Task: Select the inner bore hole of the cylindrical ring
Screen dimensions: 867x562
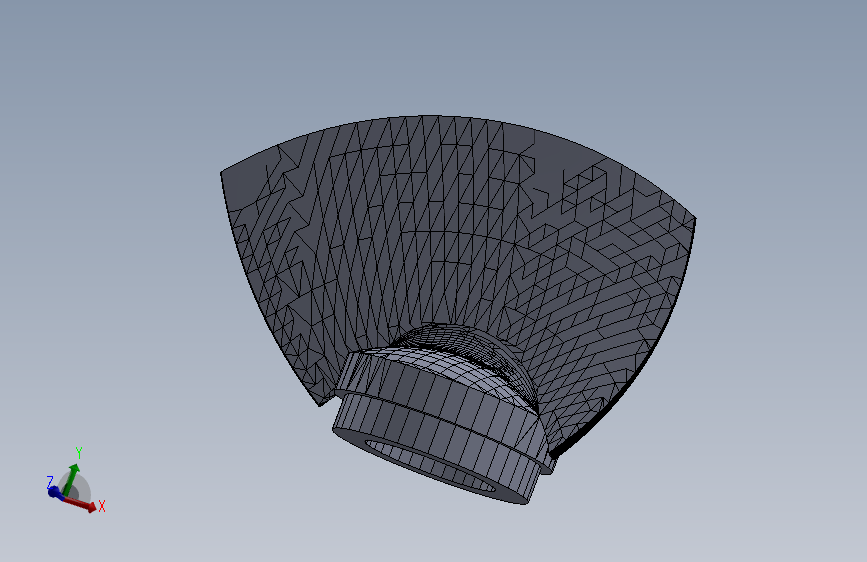Action: click(429, 464)
